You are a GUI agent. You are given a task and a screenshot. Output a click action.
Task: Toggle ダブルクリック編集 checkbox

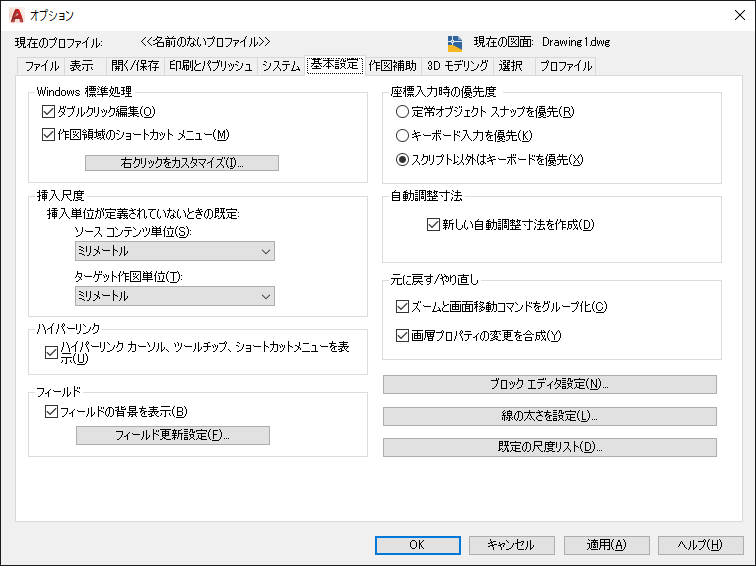(x=49, y=112)
